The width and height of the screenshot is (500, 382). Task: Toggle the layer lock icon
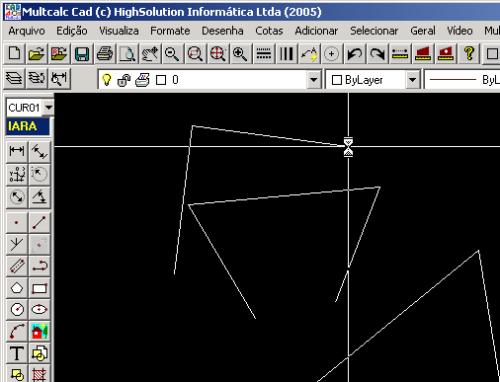(x=124, y=80)
